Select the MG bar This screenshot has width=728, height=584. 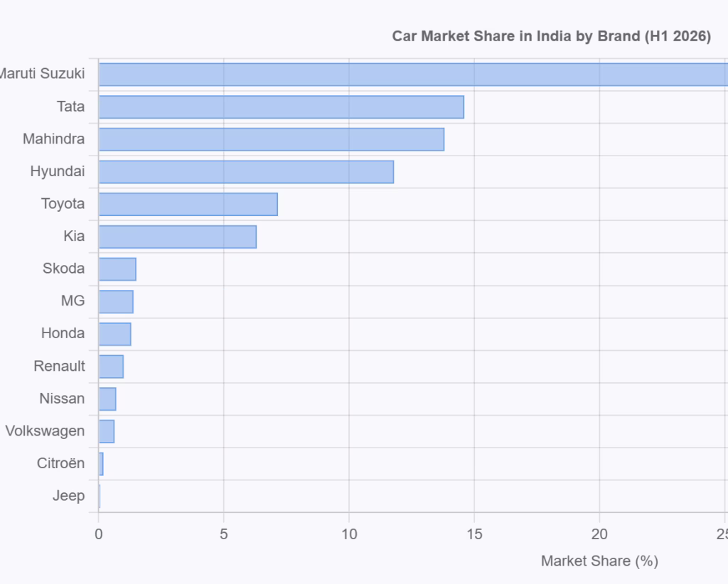point(116,301)
